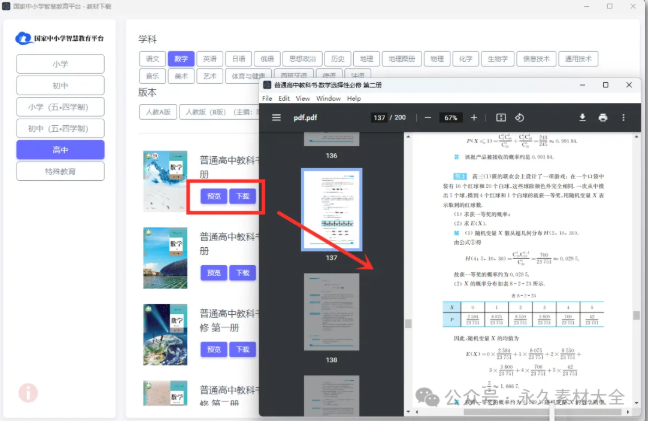The image size is (648, 421).
Task: Open the stadium dome textbook cover
Action: click(x=165, y=258)
